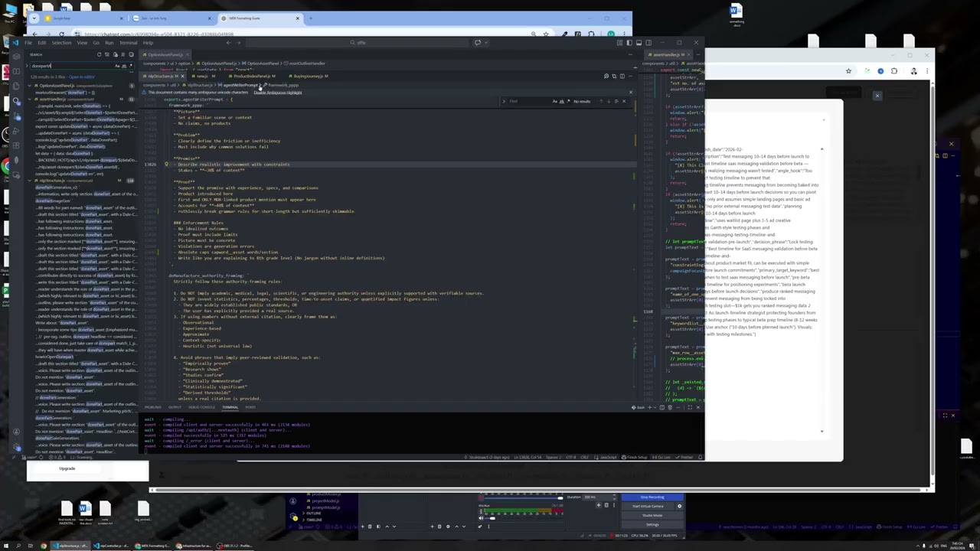
Task: Mute the Mic/Aux speaker icon in OBS
Action: [x=481, y=518]
